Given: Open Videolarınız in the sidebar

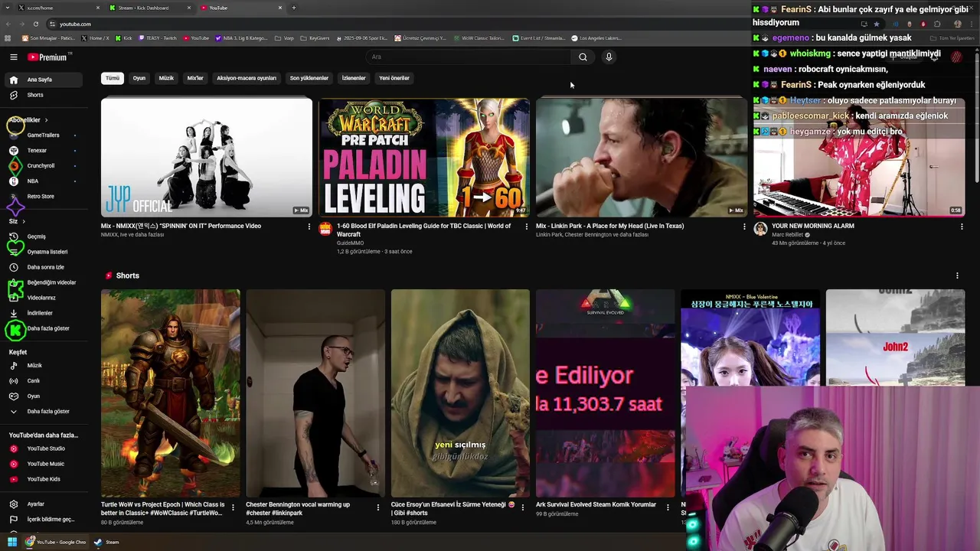Looking at the screenshot, I should pos(44,298).
